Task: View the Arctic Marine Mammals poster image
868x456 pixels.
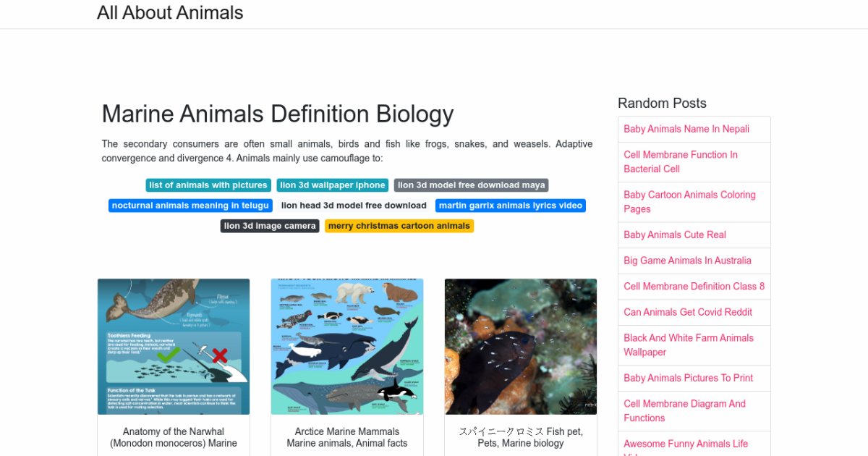Action: [347, 347]
